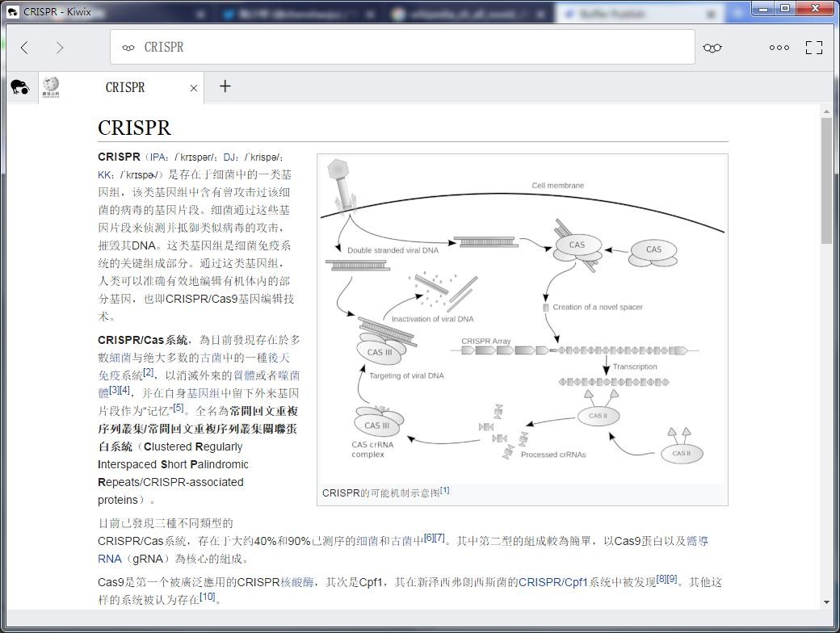This screenshot has height=633, width=840.
Task: Click the forward navigation arrow
Action: coord(60,48)
